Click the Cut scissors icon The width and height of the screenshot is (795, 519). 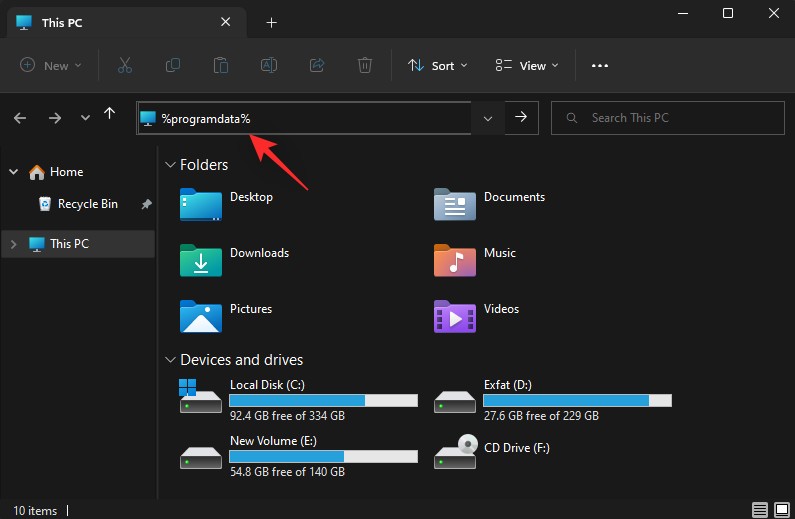125,65
